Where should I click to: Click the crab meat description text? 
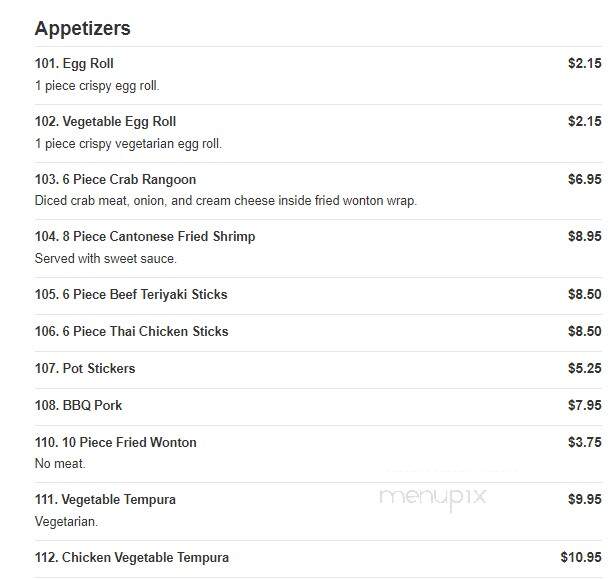[x=226, y=201]
